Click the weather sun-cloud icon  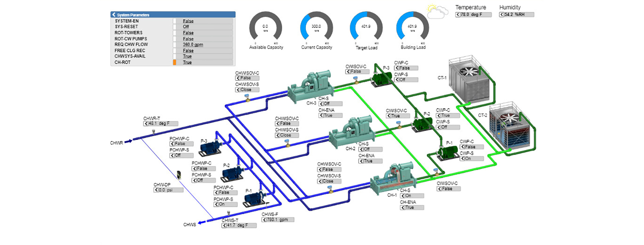coord(436,12)
